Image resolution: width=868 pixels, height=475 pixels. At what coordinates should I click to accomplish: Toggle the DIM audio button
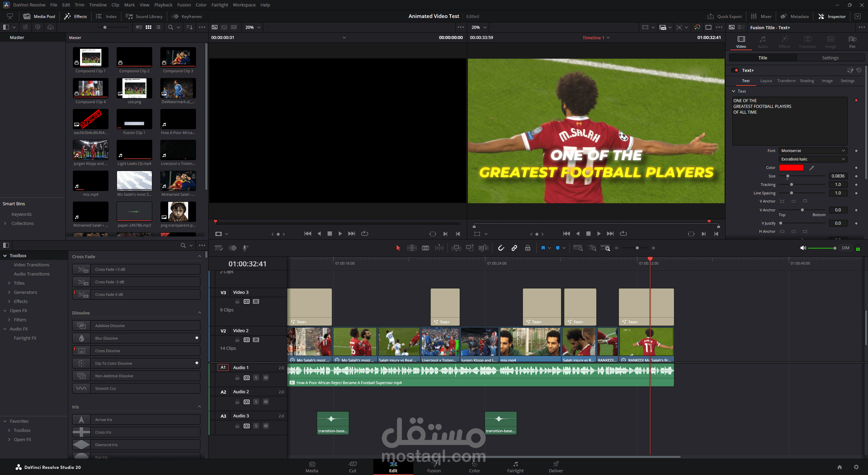(845, 248)
